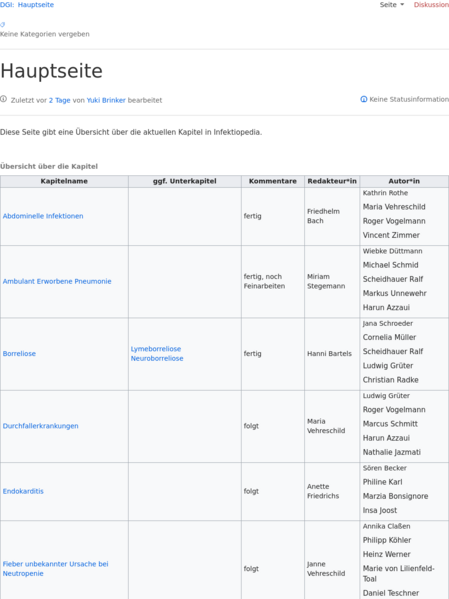Click editor name 'Anette Friedrichs'
The height and width of the screenshot is (599, 449).
[x=323, y=491]
